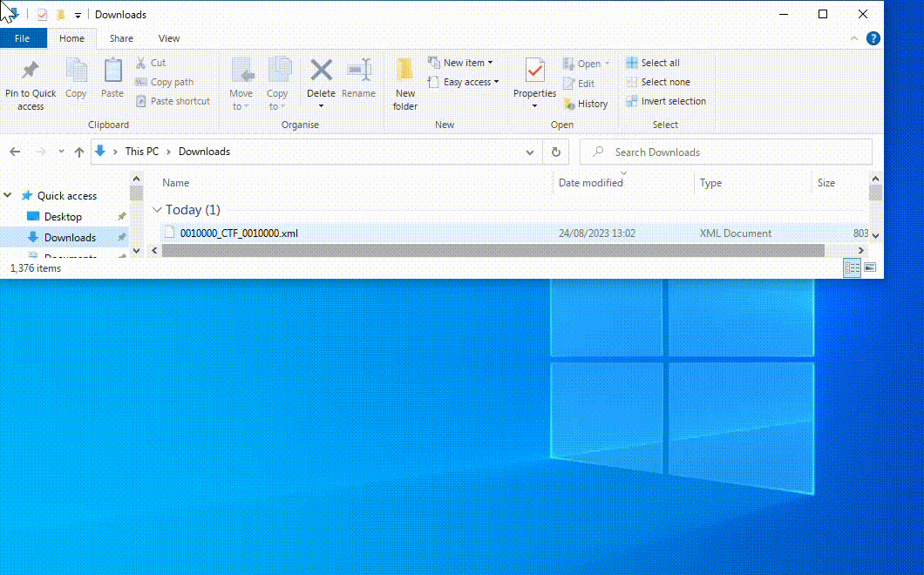
Task: Collapse the ribbon with the chevron
Action: point(854,38)
